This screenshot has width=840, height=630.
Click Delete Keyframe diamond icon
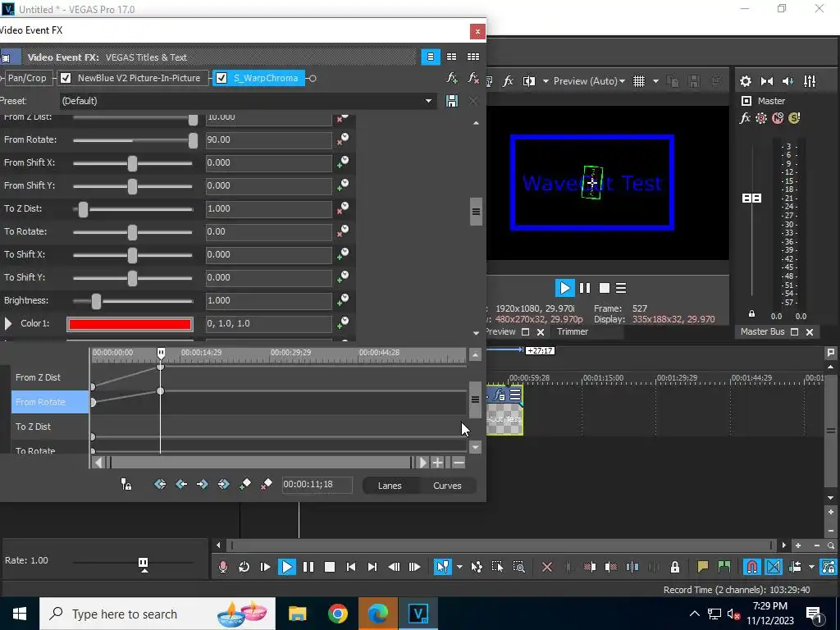(267, 484)
